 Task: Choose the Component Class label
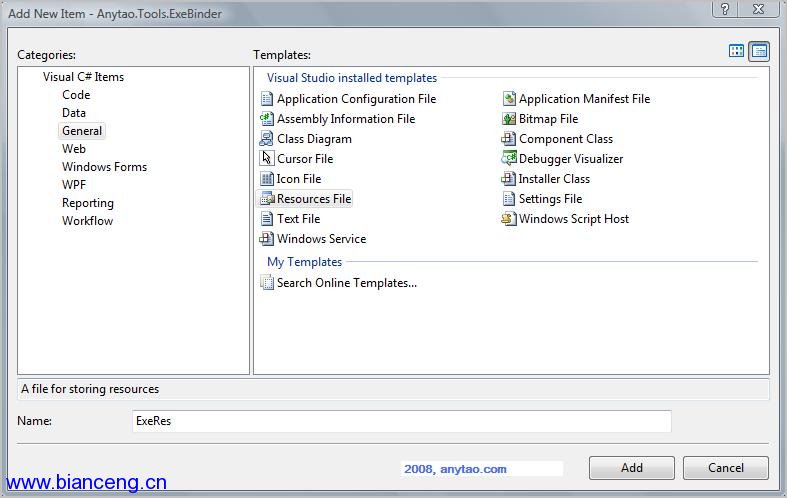566,139
